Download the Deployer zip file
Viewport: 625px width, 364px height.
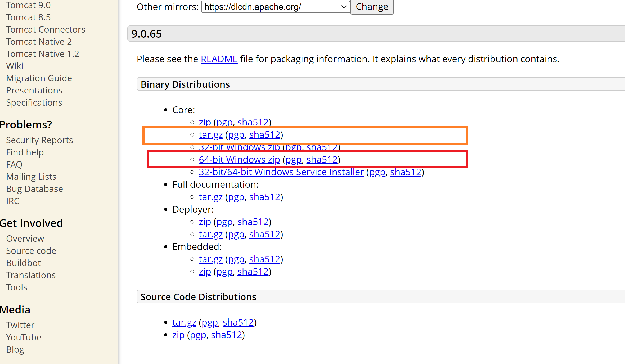[x=205, y=222]
